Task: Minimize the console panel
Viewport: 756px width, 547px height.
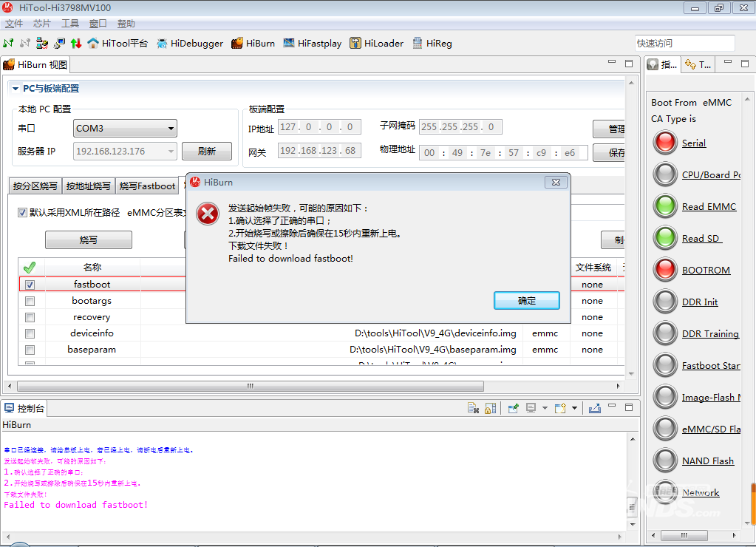Action: click(612, 406)
